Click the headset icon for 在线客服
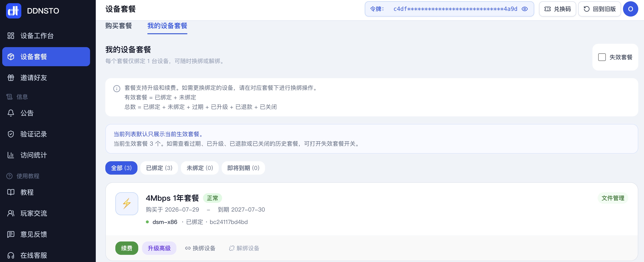The image size is (644, 262). pyautogui.click(x=11, y=255)
